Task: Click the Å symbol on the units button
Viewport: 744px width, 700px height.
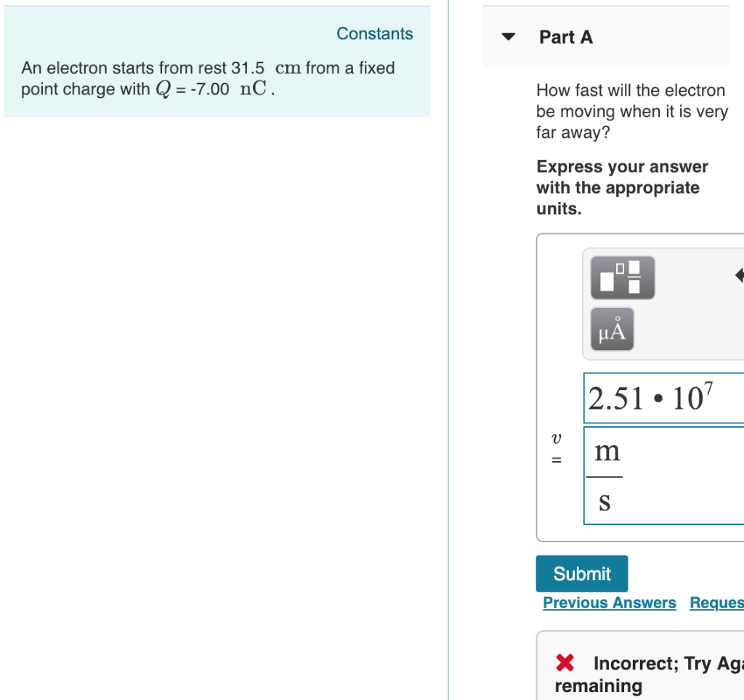Action: [618, 327]
